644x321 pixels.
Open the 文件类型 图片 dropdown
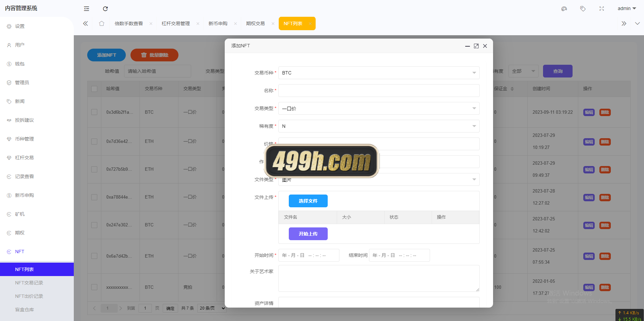[x=379, y=179]
